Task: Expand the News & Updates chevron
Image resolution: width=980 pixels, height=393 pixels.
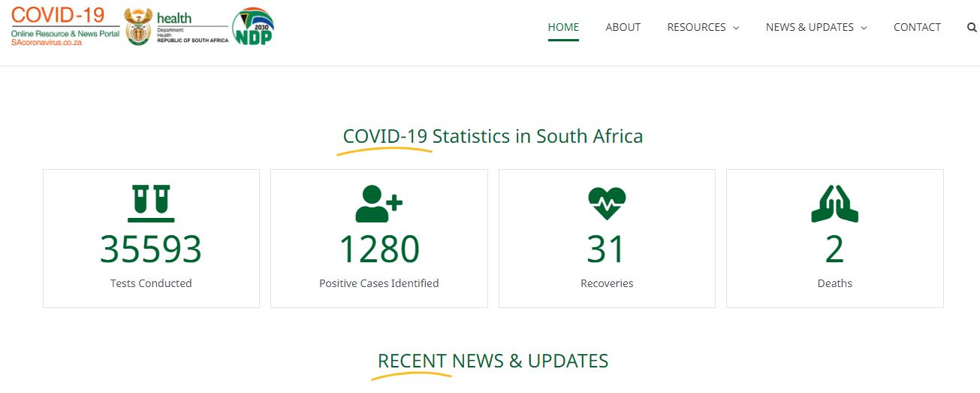Action: 864,28
